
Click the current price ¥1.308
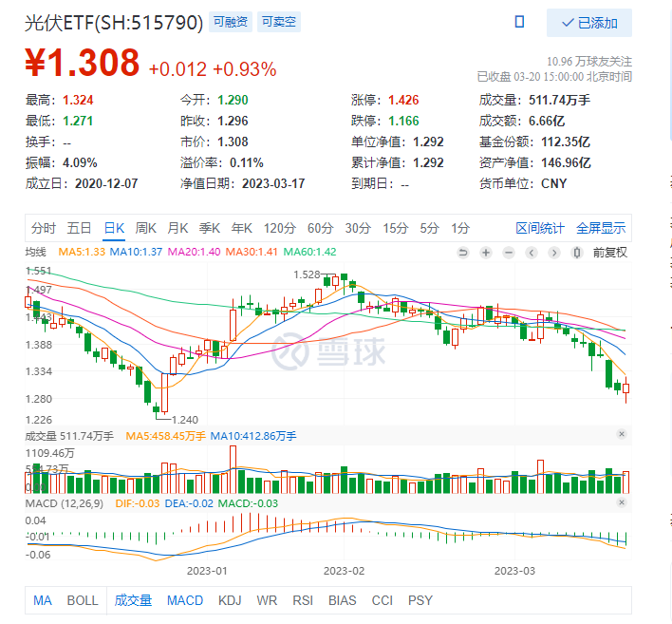point(83,63)
